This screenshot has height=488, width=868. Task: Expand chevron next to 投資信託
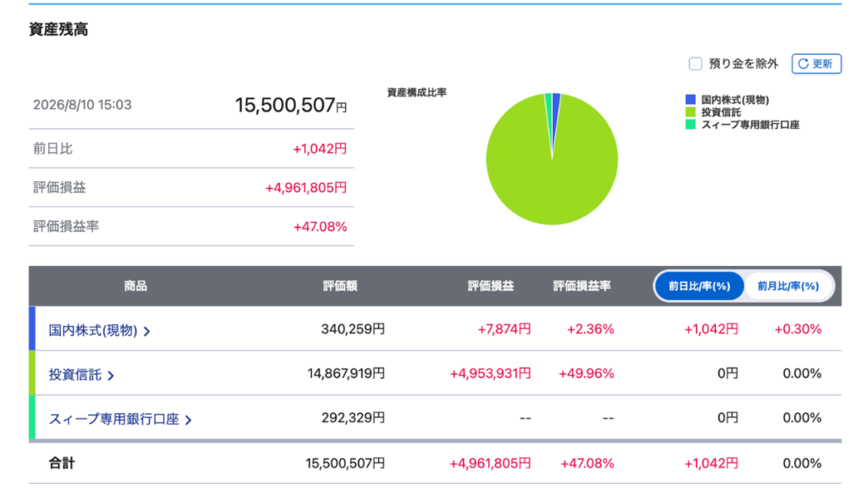point(111,375)
